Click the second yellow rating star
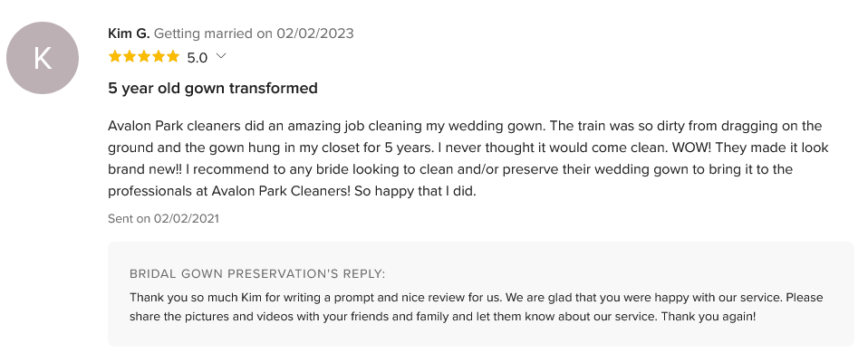Screen dimensions: 868x362 129,57
